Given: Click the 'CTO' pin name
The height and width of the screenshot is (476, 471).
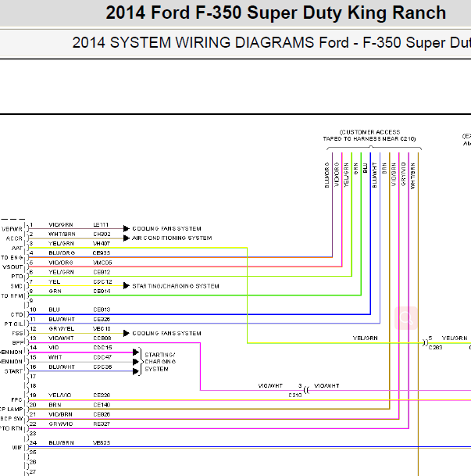Looking at the screenshot, I should [x=16, y=314].
